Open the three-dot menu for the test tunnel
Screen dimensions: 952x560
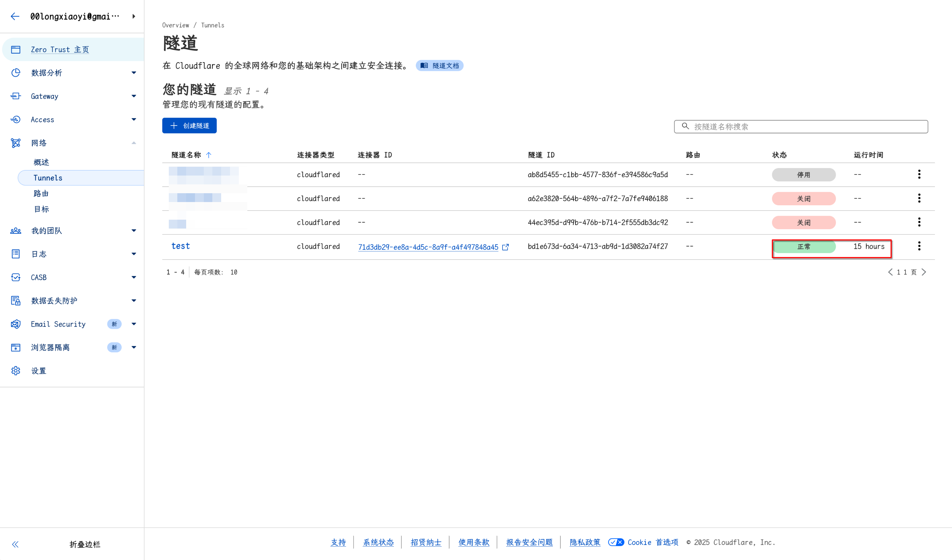coord(919,246)
